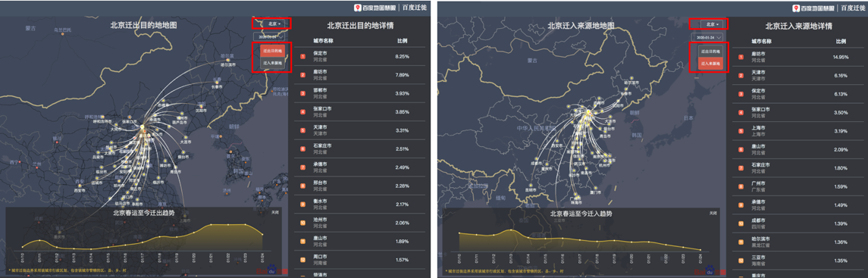Click rank 1 badge beside 保定市 8.25%
868x278 pixels.
[x=302, y=56]
